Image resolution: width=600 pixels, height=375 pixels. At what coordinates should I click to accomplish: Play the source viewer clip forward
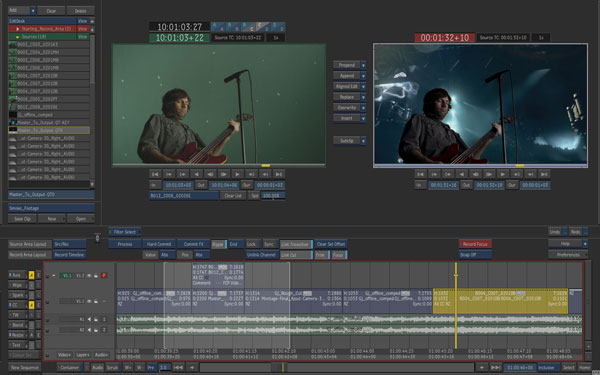click(237, 174)
